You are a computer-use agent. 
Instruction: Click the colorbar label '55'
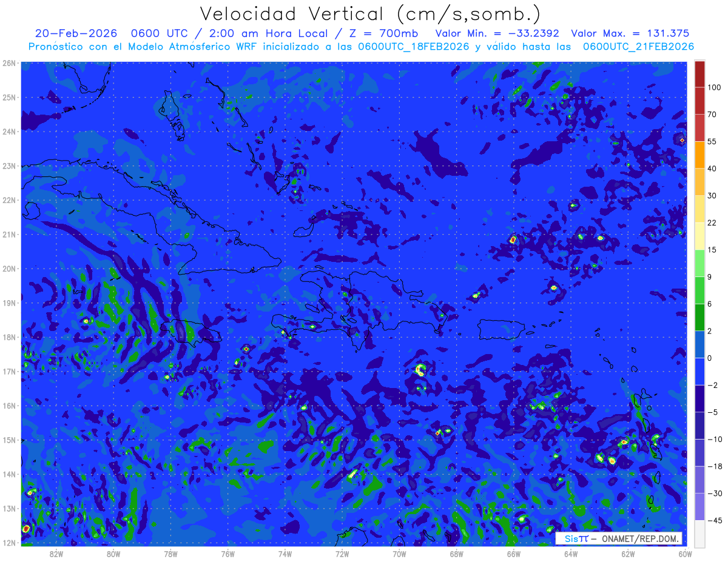pyautogui.click(x=712, y=141)
